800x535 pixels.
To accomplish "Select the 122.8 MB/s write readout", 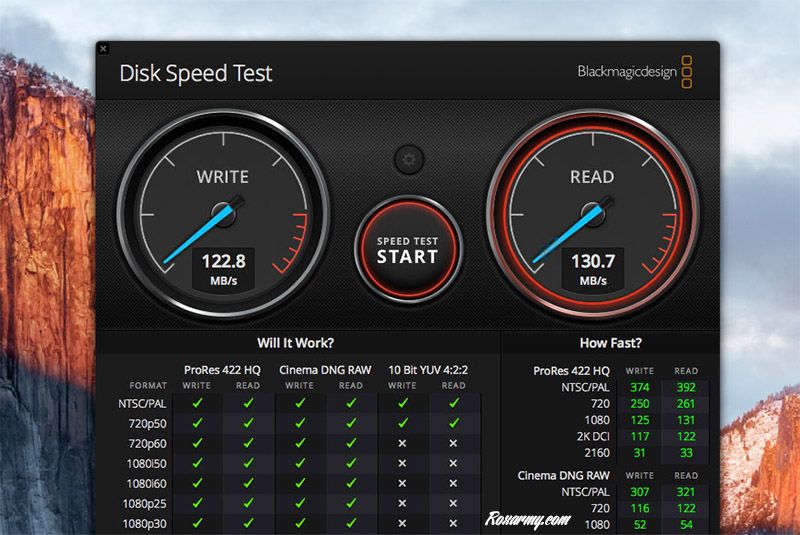I will point(223,261).
